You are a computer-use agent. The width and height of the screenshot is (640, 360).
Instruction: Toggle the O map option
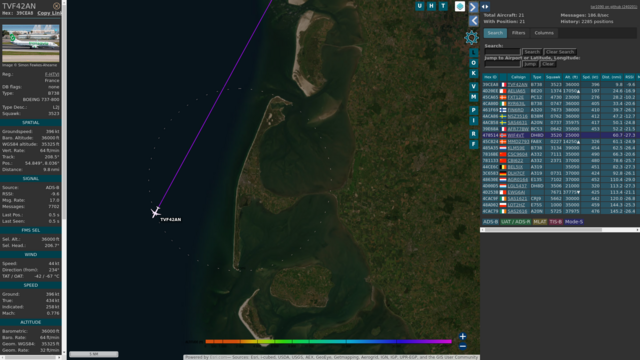tap(473, 63)
